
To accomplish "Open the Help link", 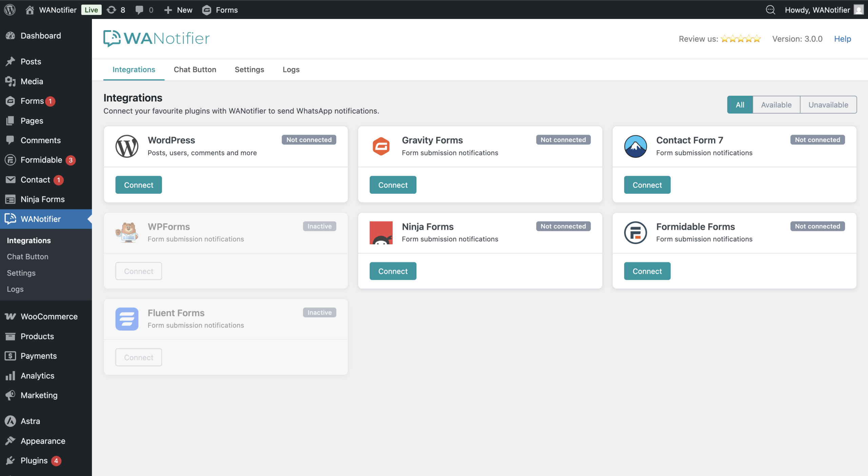I will click(842, 39).
